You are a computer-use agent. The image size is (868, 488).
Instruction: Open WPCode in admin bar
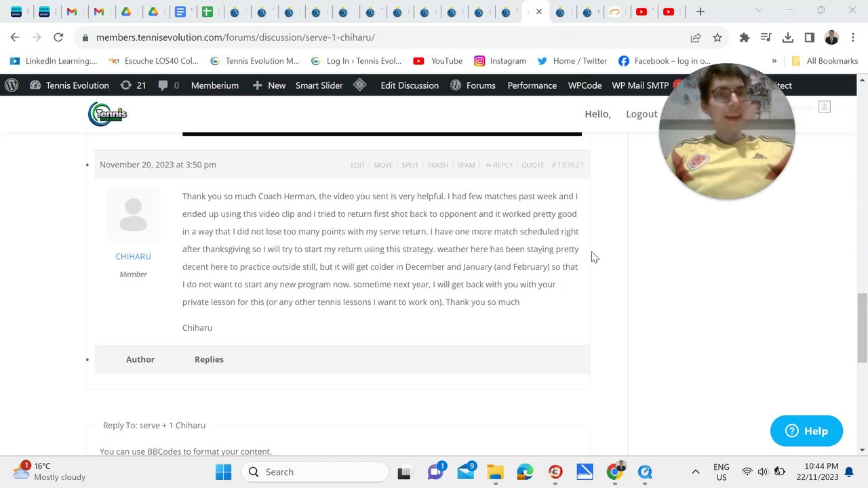coord(585,85)
